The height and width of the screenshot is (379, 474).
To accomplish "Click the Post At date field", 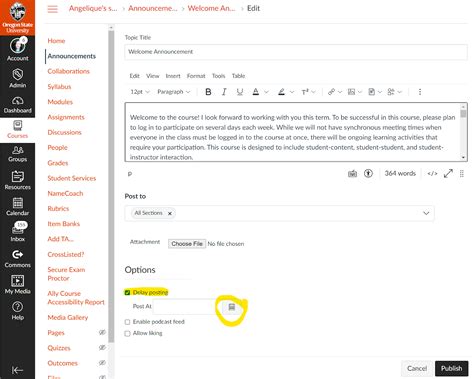I will (x=186, y=307).
